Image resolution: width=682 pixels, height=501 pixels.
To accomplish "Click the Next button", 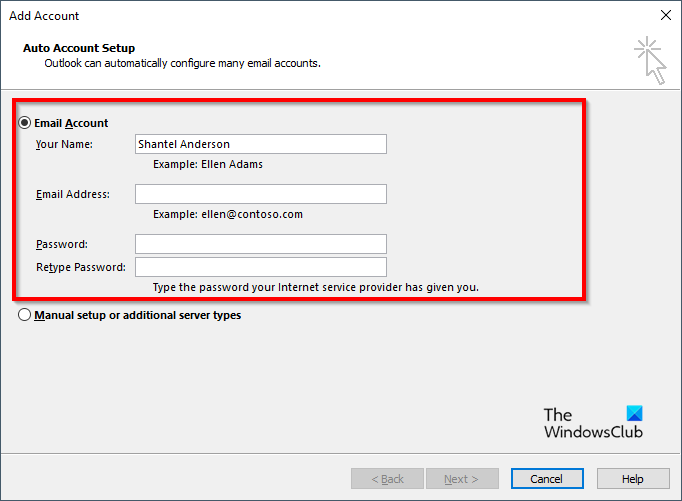I will click(462, 479).
